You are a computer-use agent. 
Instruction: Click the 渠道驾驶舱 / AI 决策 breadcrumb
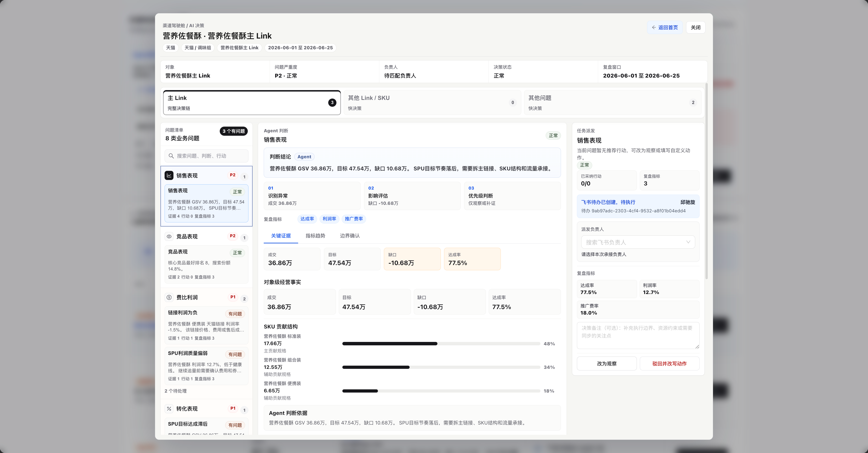tap(183, 26)
